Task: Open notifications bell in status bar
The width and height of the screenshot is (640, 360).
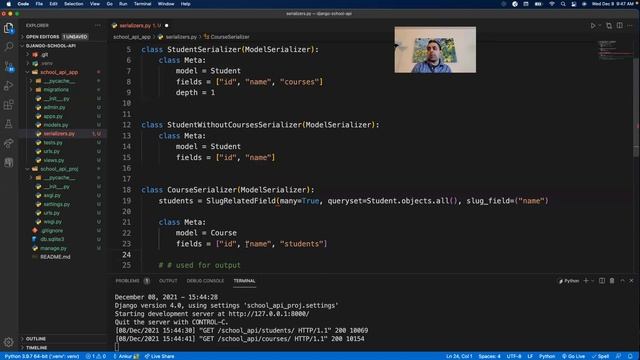Action: [x=630, y=356]
